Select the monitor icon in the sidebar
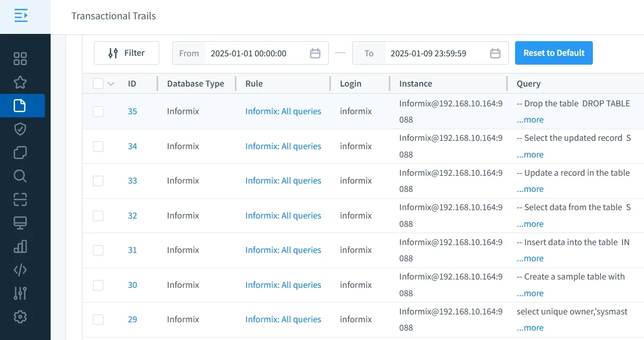Image resolution: width=644 pixels, height=340 pixels. click(20, 223)
